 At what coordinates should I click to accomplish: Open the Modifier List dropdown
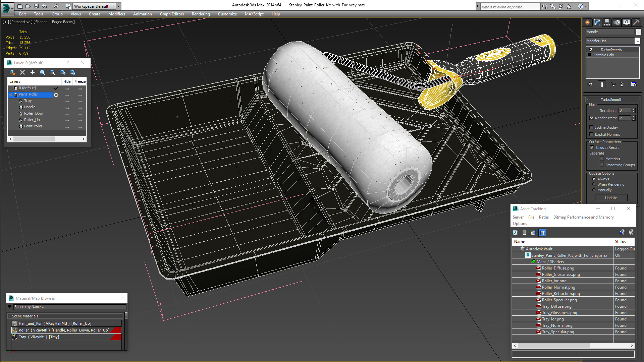point(637,41)
